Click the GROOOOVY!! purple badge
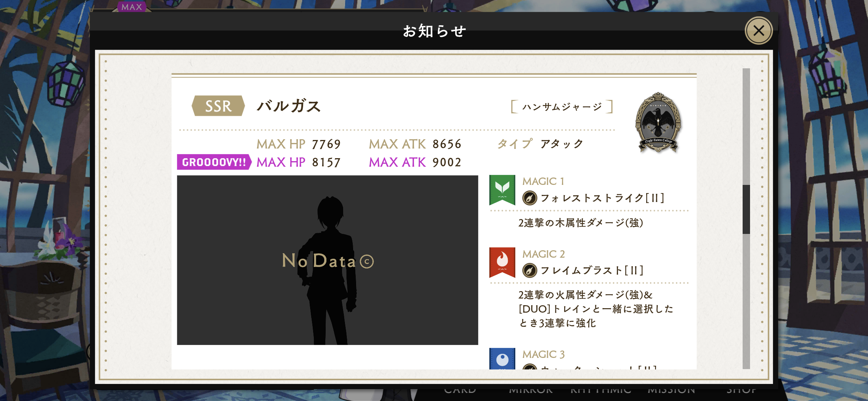 click(x=214, y=162)
